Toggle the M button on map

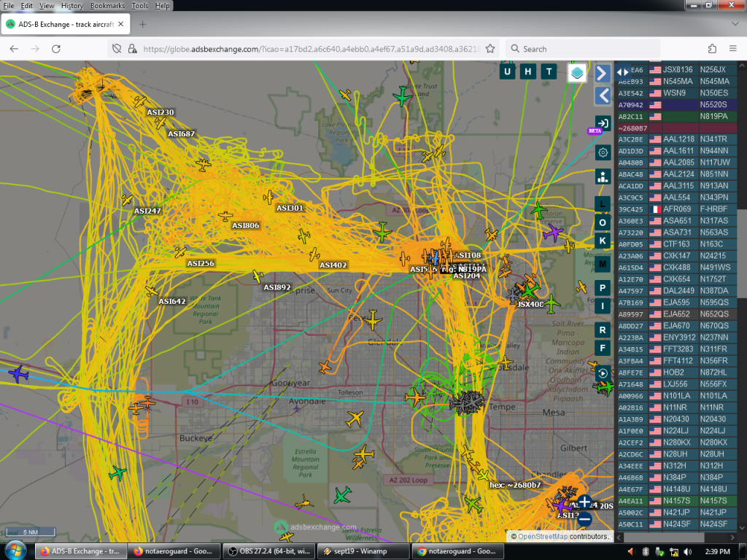tap(603, 264)
